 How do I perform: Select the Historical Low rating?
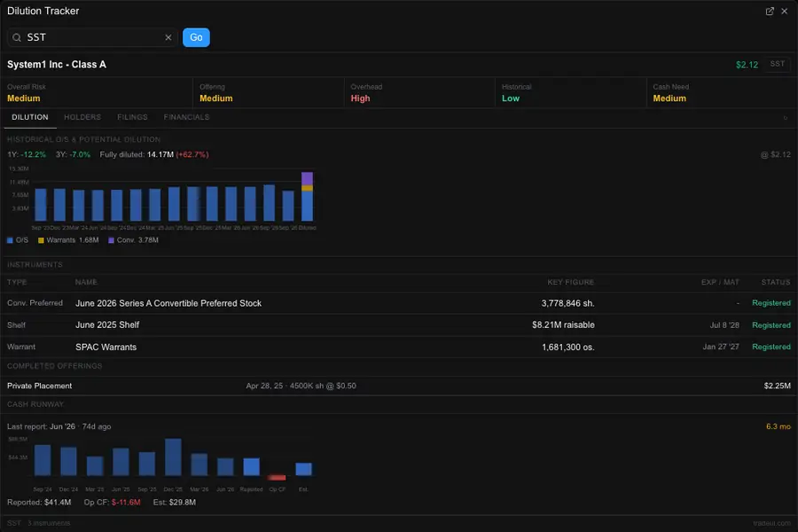pyautogui.click(x=511, y=98)
